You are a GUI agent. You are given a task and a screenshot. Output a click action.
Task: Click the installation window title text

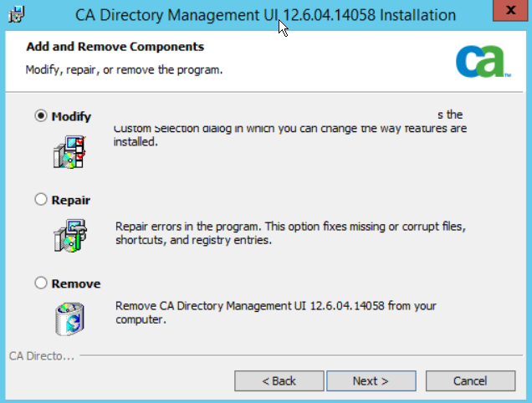[265, 15]
